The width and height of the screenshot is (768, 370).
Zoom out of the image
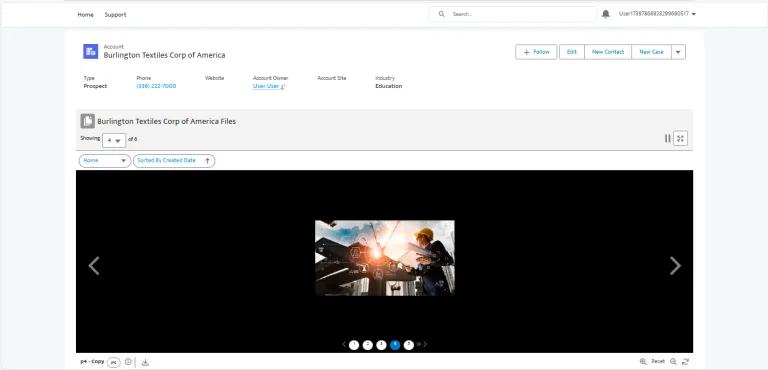click(x=673, y=362)
